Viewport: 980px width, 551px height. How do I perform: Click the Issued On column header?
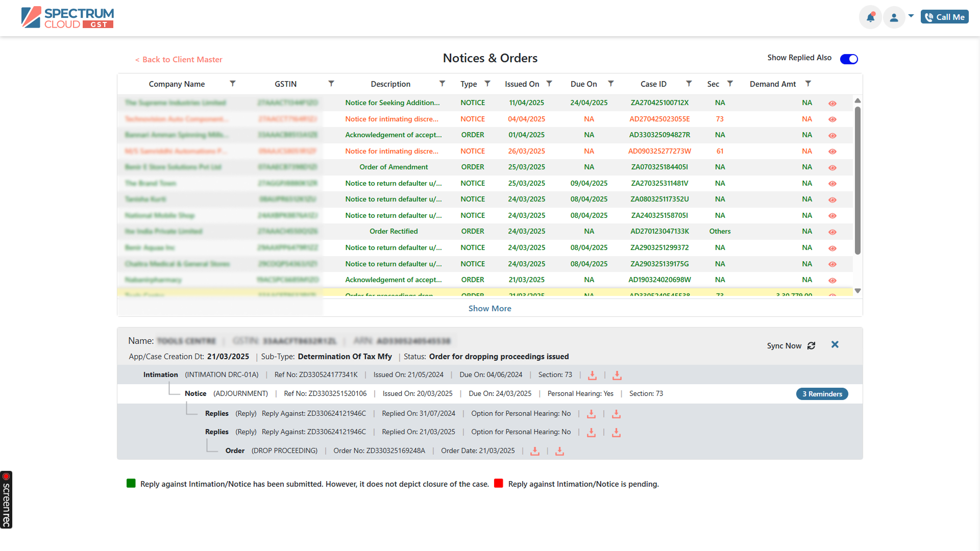tap(522, 84)
